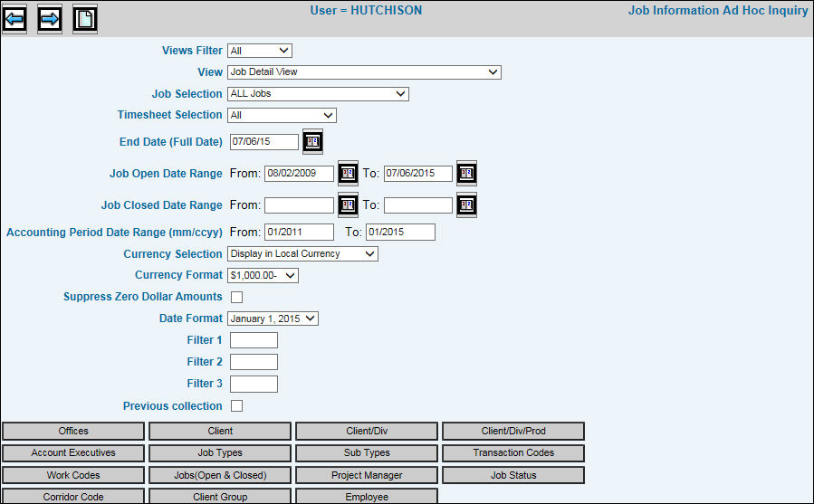Open calendar picker for End Date
This screenshot has width=814, height=504.
point(312,142)
